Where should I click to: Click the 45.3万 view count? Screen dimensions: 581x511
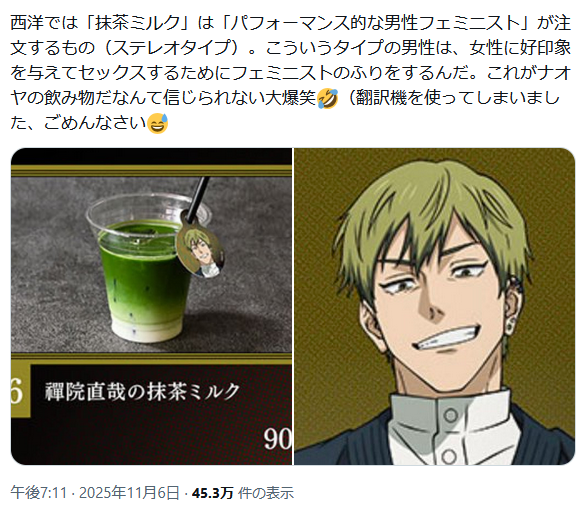point(212,493)
